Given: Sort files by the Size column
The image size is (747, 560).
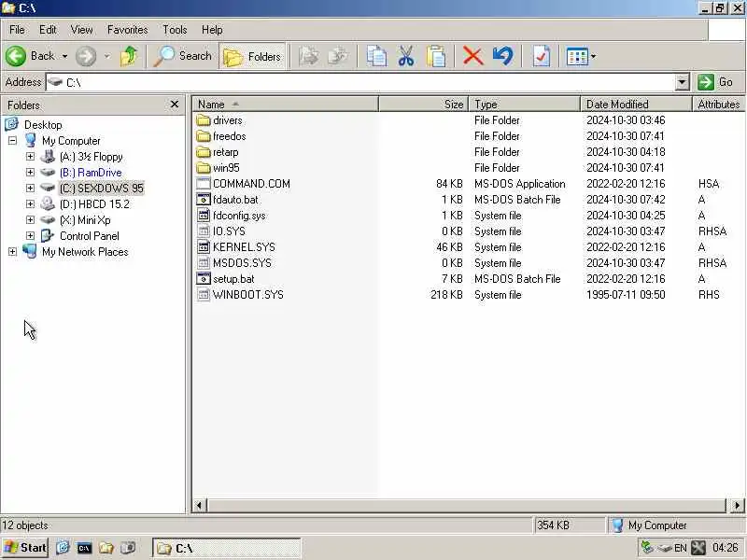Looking at the screenshot, I should click(424, 105).
